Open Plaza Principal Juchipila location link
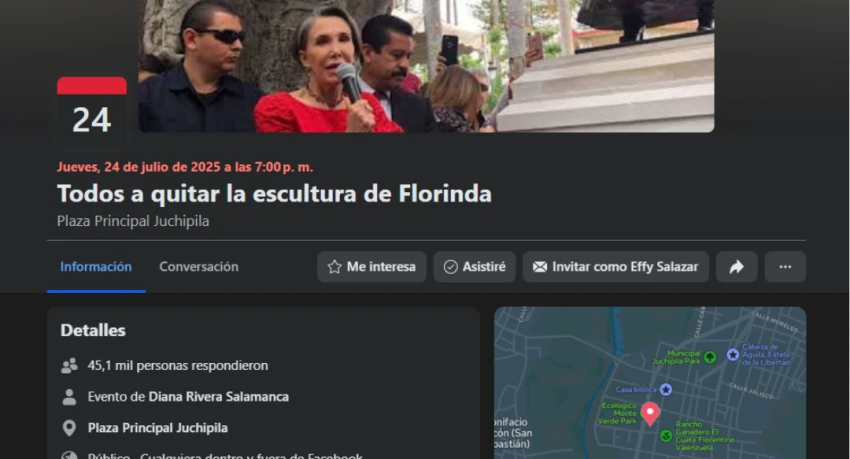Viewport: 850px width, 459px height. tap(158, 428)
